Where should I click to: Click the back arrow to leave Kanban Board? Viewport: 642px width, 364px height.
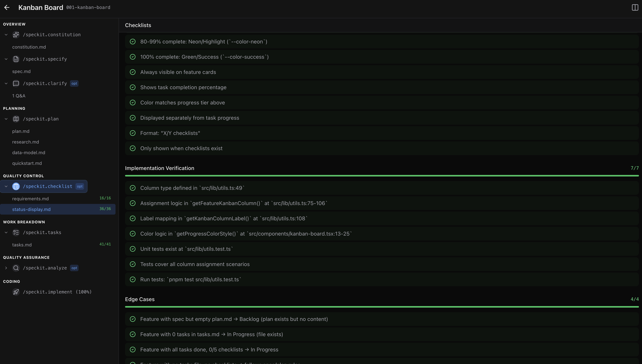7,7
